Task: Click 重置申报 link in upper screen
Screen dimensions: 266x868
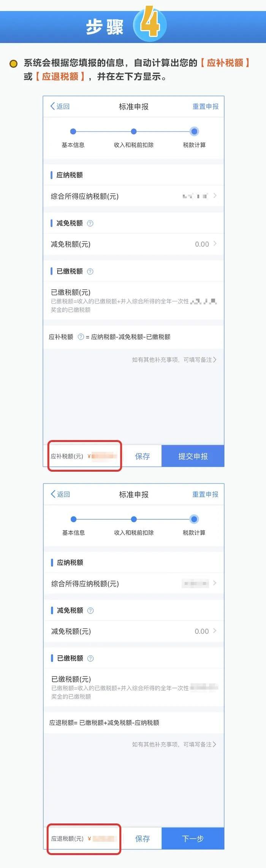Action: [x=206, y=107]
